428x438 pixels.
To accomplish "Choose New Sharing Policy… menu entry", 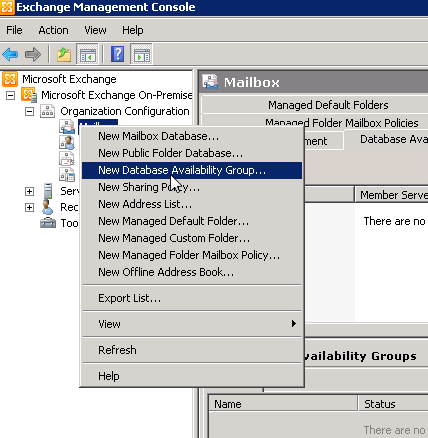I will click(192, 187).
